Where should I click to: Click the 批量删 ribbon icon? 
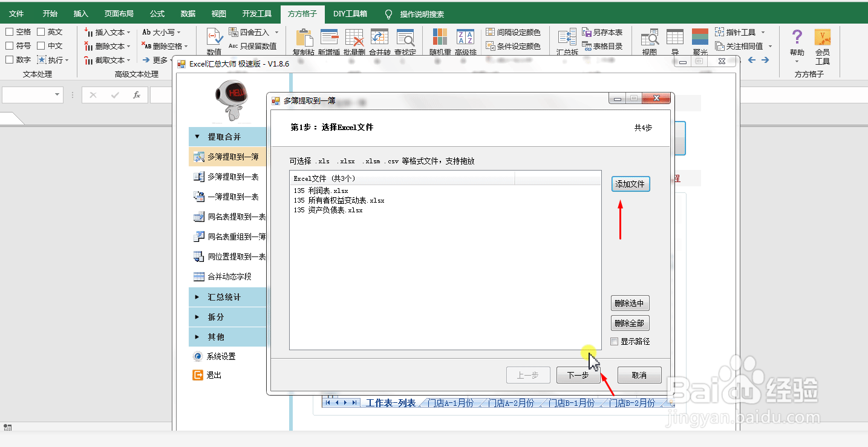354,38
